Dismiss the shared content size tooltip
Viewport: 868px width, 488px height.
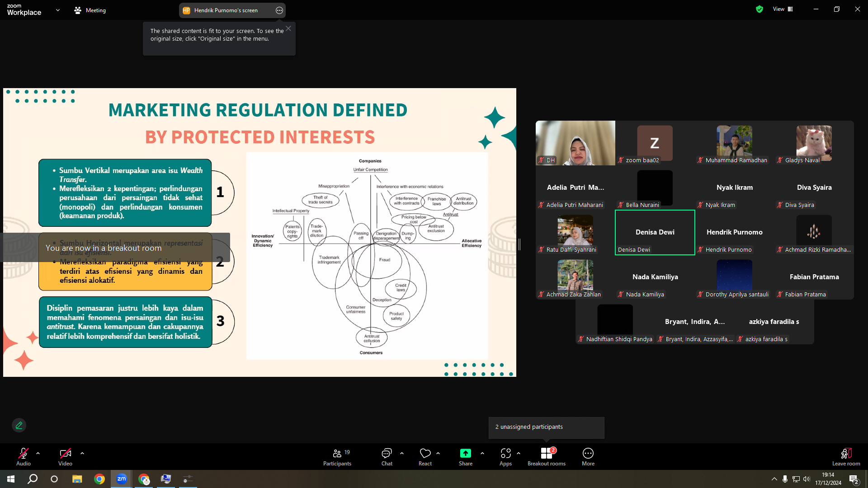[288, 28]
